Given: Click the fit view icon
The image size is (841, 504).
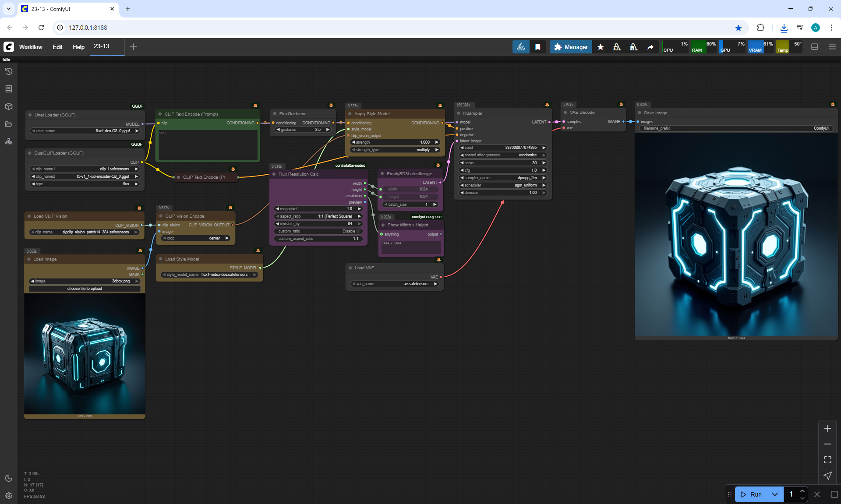Looking at the screenshot, I should (x=827, y=460).
